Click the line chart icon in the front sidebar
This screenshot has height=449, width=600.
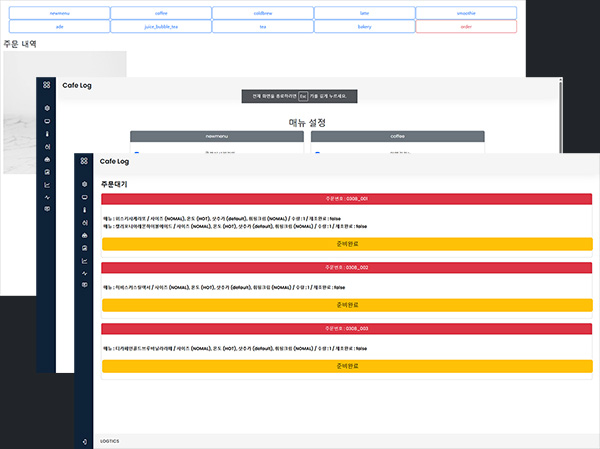click(x=84, y=259)
